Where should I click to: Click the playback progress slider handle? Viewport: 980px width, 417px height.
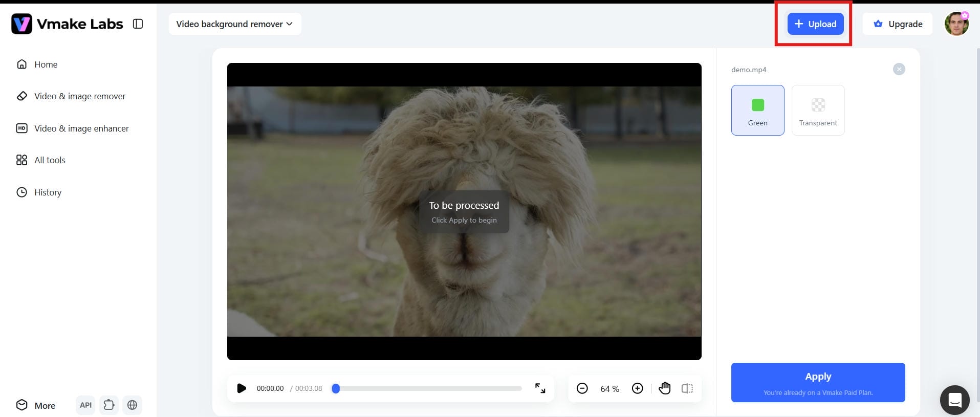coord(336,388)
